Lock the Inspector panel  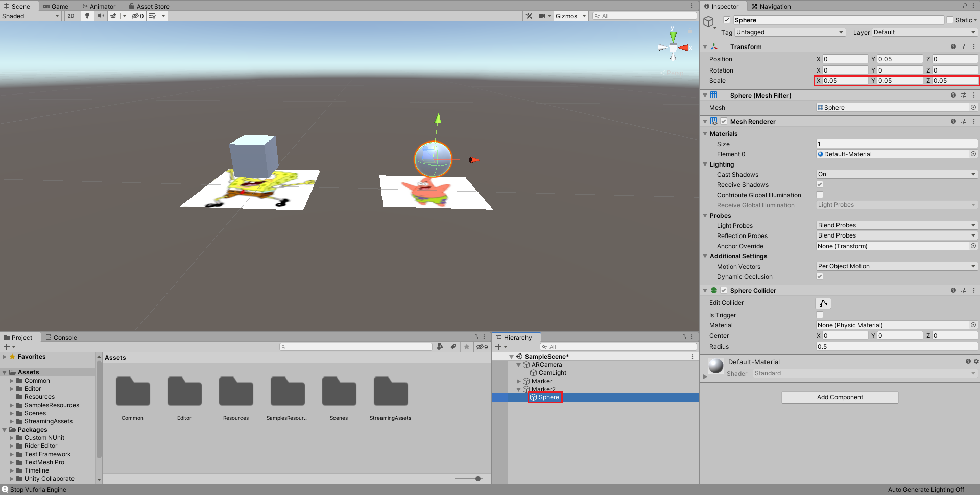[x=965, y=6]
